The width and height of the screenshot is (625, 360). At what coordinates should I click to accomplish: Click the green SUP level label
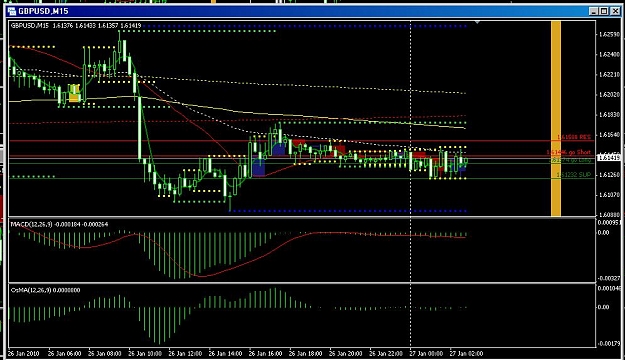coord(574,175)
